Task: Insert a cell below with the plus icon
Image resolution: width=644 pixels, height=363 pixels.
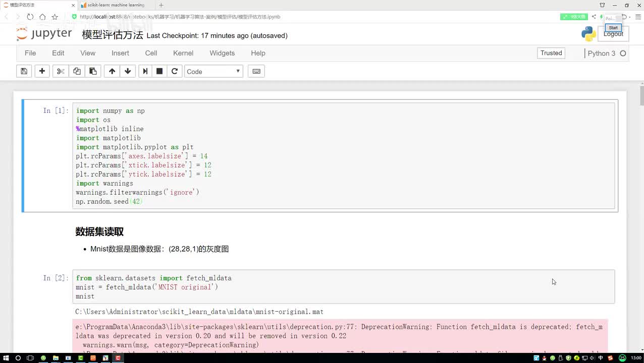Action: pyautogui.click(x=42, y=72)
